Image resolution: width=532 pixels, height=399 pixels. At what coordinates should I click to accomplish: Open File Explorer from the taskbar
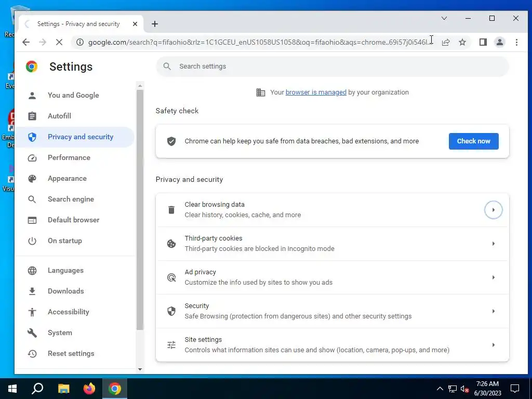pyautogui.click(x=63, y=389)
